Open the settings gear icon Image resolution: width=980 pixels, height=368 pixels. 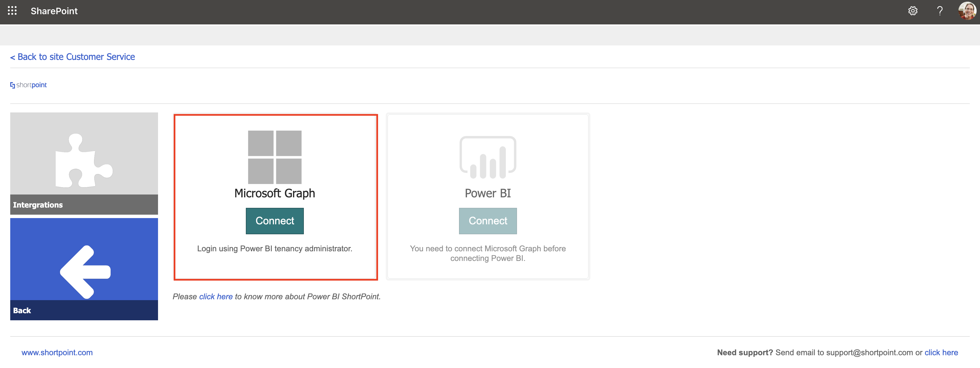pyautogui.click(x=912, y=11)
